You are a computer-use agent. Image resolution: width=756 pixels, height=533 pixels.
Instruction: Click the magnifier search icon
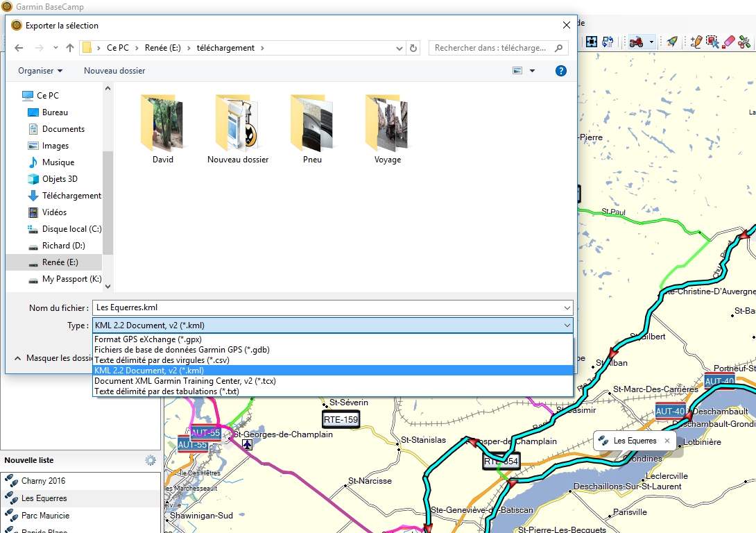(x=559, y=48)
